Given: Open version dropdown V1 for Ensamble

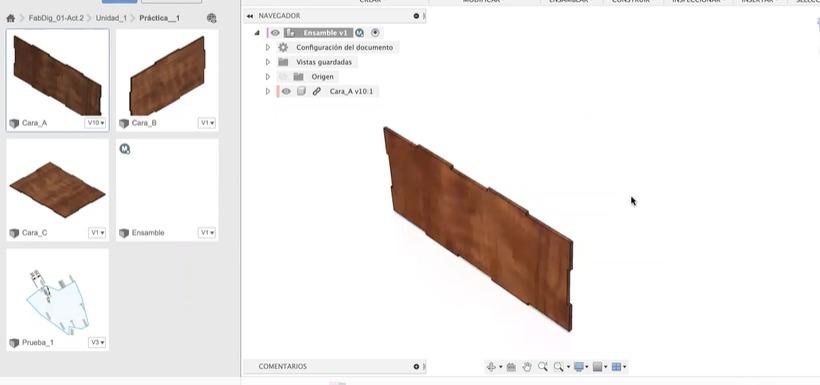Looking at the screenshot, I should click(207, 233).
